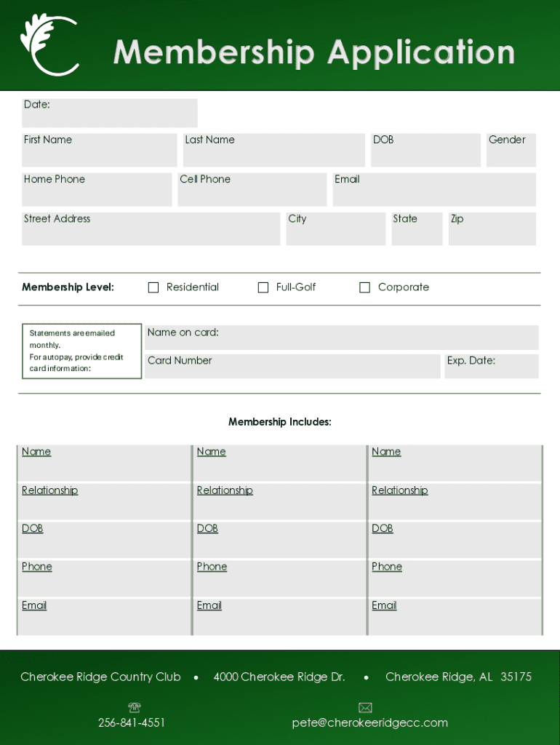Screen dimensions: 560x745
Task: Tick the Full-Golf membership checkbox
Action: tap(263, 287)
